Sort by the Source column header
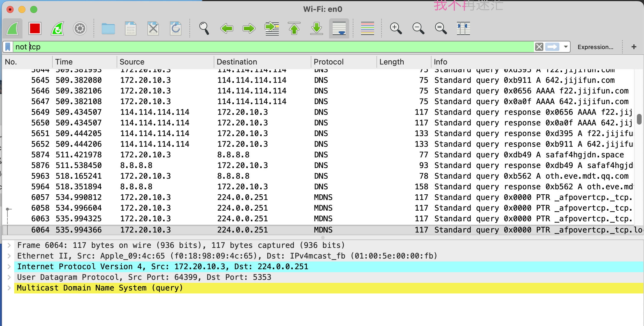644x326 pixels. (165, 62)
